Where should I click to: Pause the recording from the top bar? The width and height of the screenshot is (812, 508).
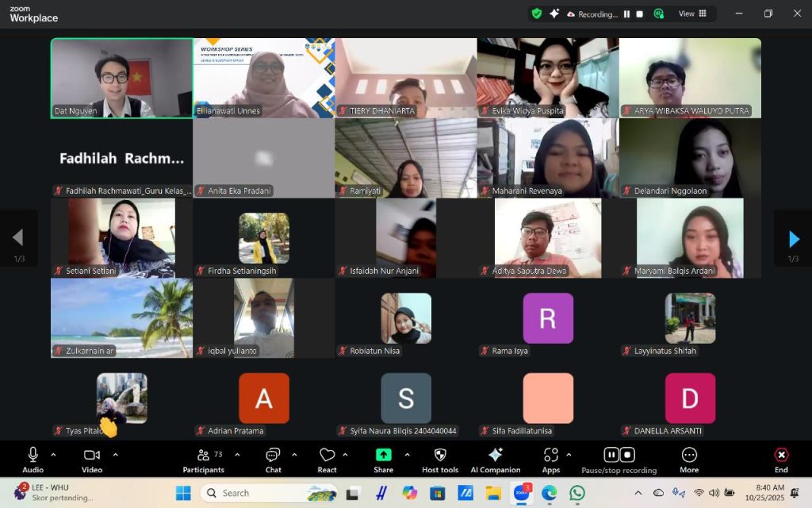(x=626, y=13)
